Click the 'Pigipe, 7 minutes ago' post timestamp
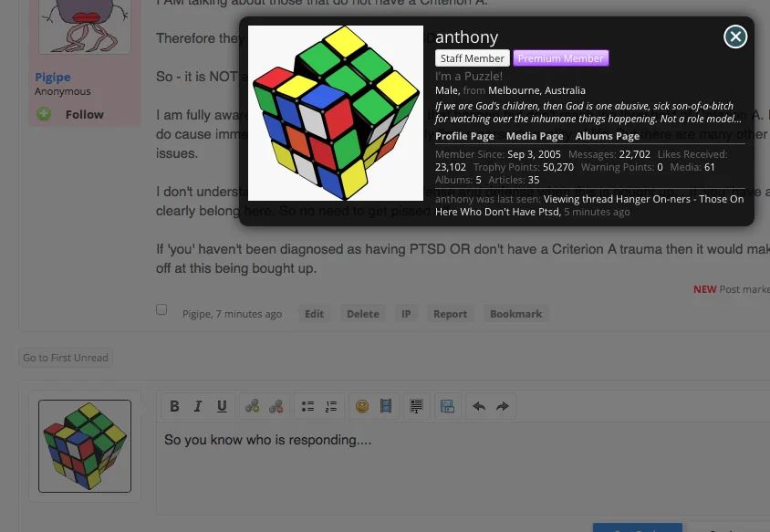The width and height of the screenshot is (770, 532). coord(233,314)
